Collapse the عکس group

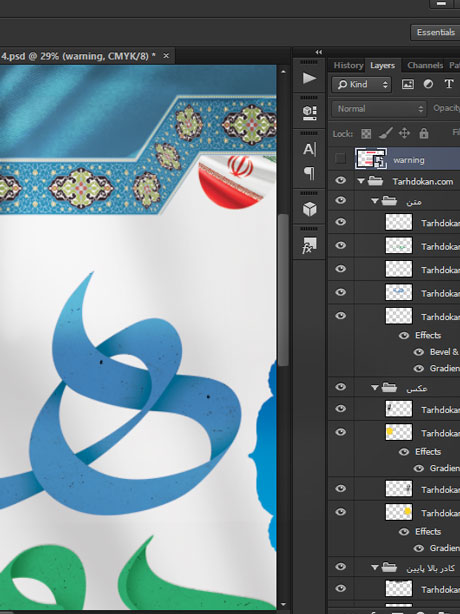tap(375, 388)
